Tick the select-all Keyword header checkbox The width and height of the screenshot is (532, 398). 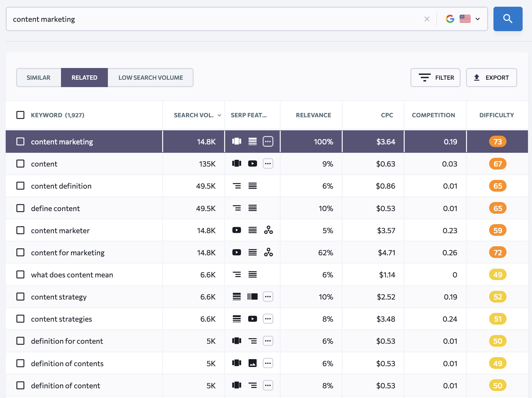[20, 115]
